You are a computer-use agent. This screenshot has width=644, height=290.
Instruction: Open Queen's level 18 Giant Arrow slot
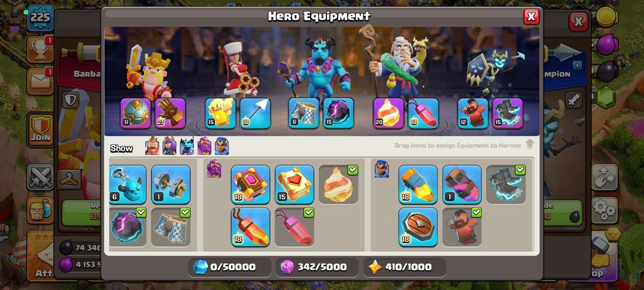tap(255, 113)
